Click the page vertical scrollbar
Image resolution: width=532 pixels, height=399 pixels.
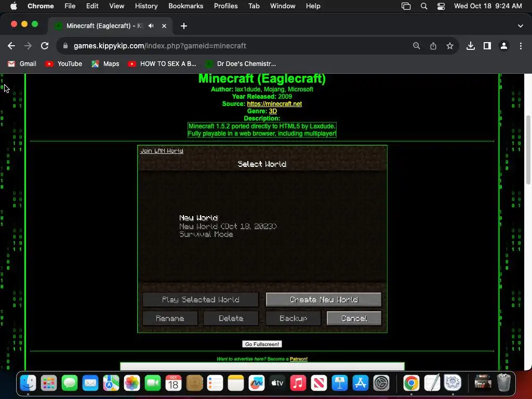[x=528, y=150]
